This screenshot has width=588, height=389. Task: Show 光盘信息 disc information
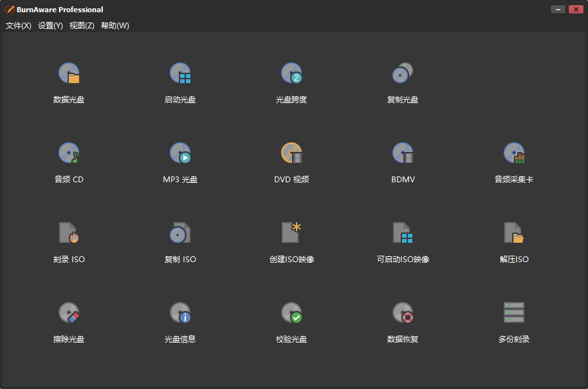coord(180,314)
